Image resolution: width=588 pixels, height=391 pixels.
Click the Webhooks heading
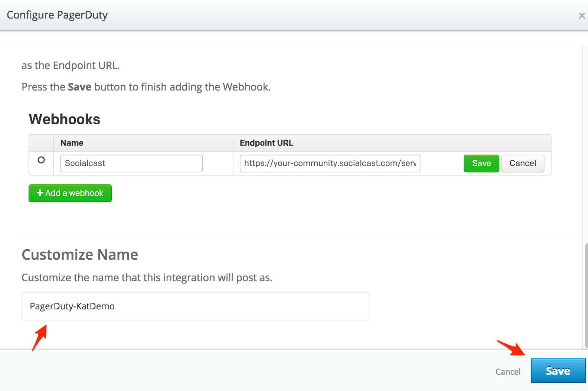(x=65, y=119)
